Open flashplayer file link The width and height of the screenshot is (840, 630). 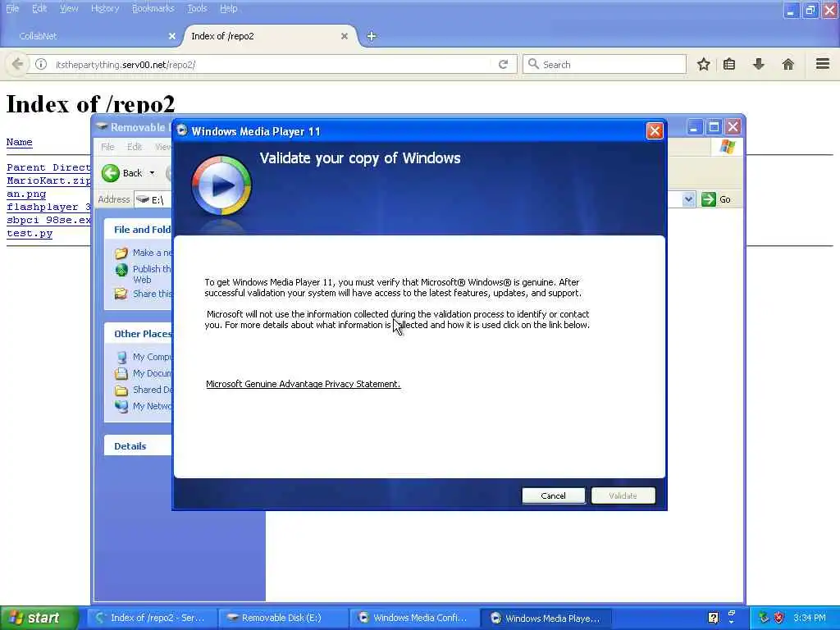(x=48, y=207)
